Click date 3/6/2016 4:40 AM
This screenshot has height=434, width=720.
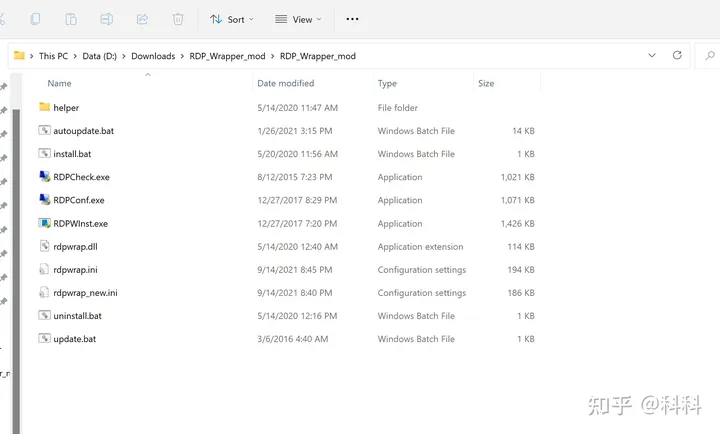[x=292, y=339]
